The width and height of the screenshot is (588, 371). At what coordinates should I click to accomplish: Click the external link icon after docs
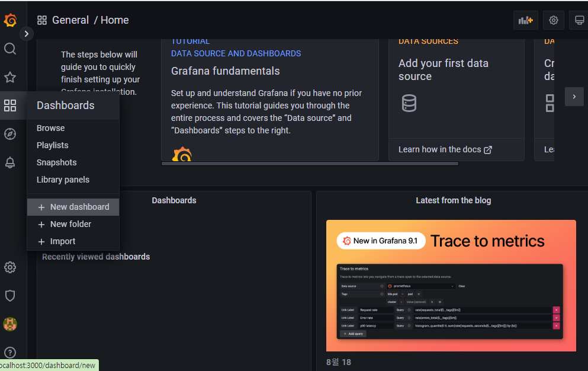(x=488, y=150)
